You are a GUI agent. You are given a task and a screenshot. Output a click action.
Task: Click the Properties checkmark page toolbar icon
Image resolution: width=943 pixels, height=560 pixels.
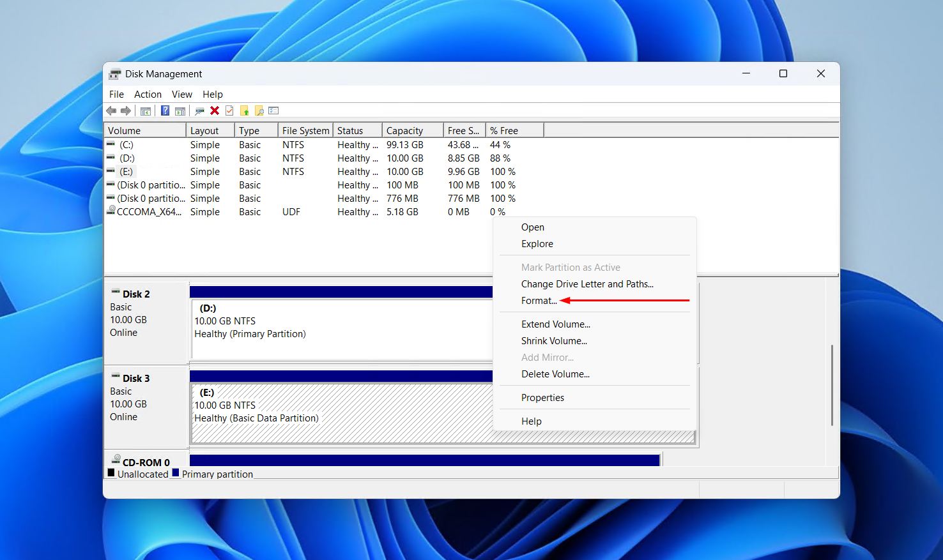point(229,111)
